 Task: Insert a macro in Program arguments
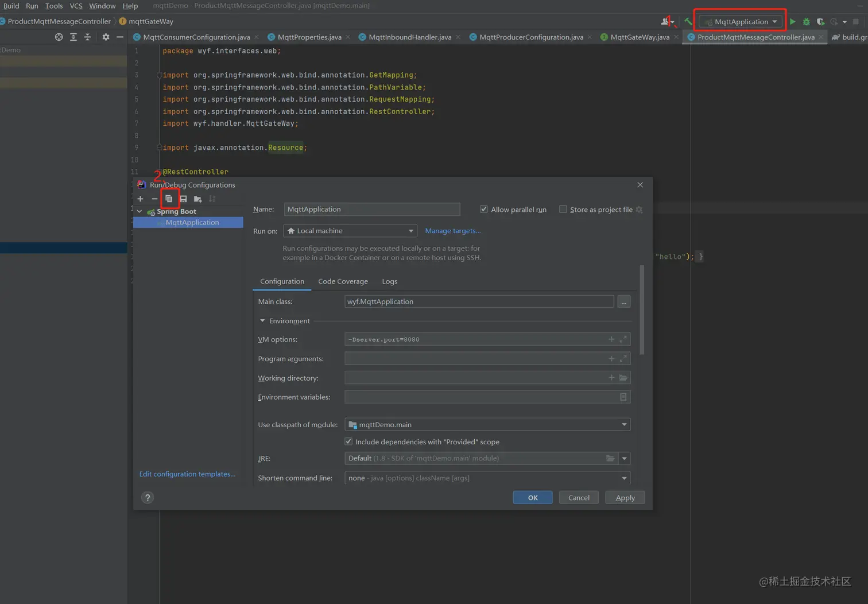(611, 359)
